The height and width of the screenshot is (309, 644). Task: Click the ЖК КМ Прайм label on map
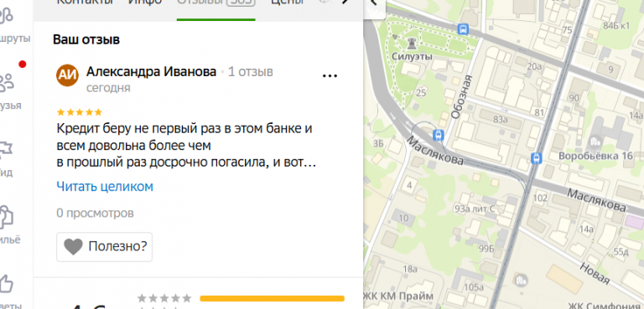point(398,296)
